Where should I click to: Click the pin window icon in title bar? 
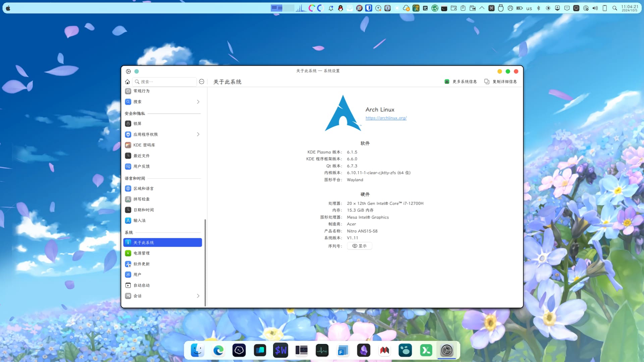137,71
